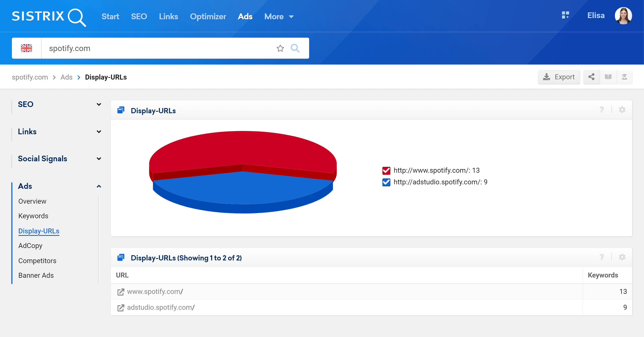
Task: Select Display-URLs in the sidebar
Action: 39,231
